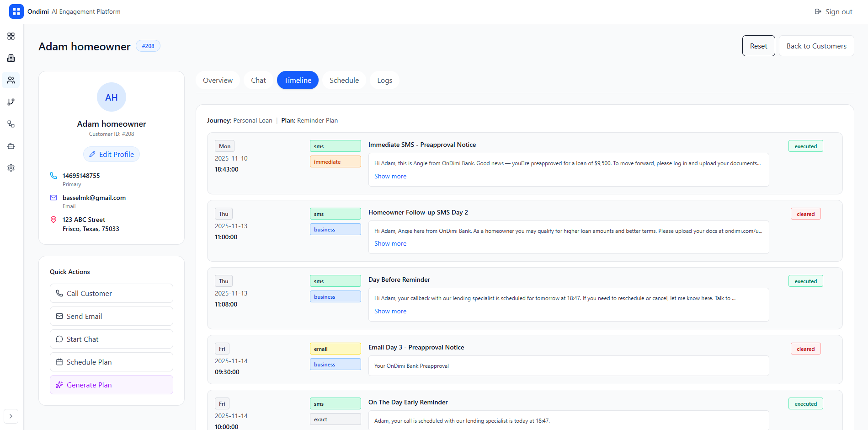The width and height of the screenshot is (868, 430).
Task: Click the phone icon beside Call Customer
Action: (x=59, y=293)
